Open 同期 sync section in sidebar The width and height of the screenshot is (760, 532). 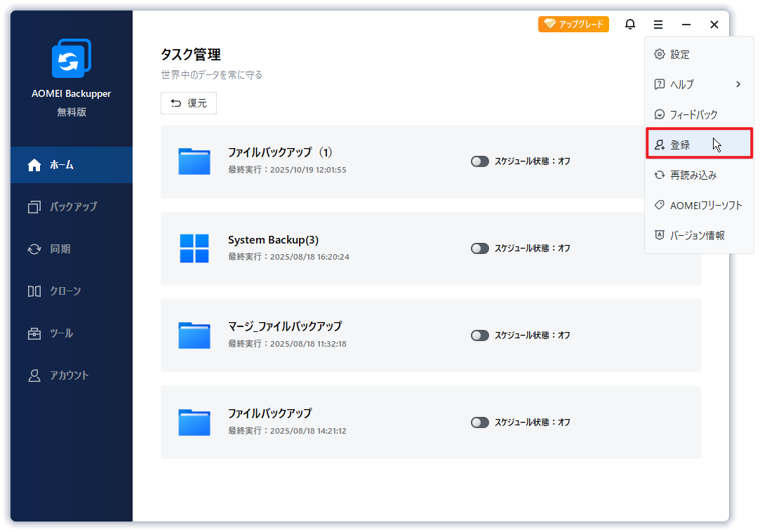tap(72, 249)
